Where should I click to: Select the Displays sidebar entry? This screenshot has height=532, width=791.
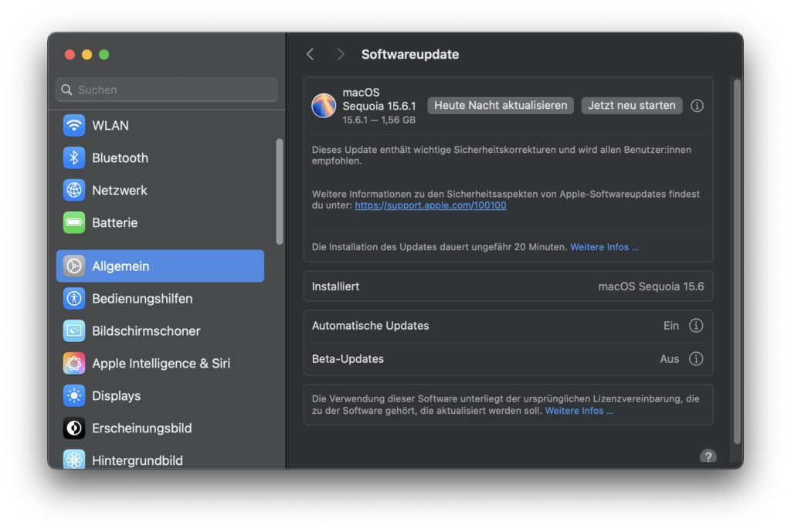pyautogui.click(x=116, y=395)
